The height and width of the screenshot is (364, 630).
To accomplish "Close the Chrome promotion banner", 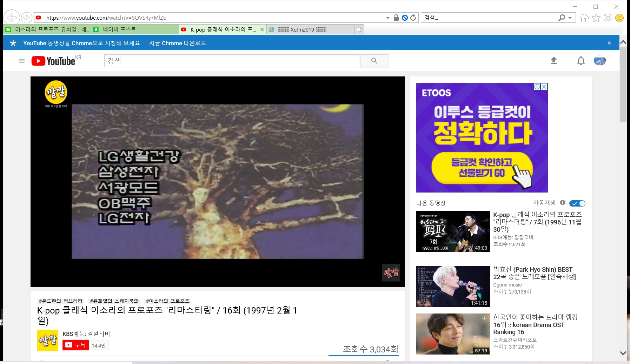I will click(x=609, y=43).
